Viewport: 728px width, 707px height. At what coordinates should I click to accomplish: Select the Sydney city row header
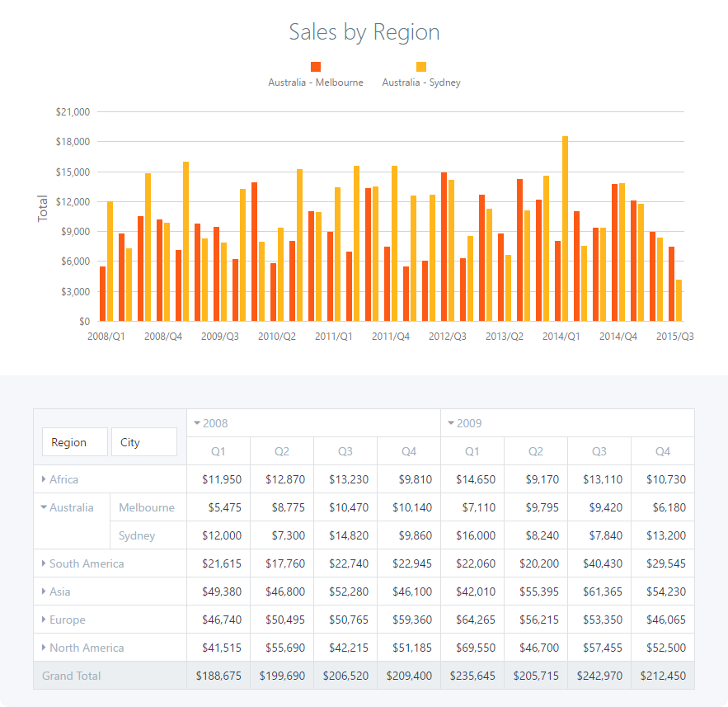pos(148,535)
